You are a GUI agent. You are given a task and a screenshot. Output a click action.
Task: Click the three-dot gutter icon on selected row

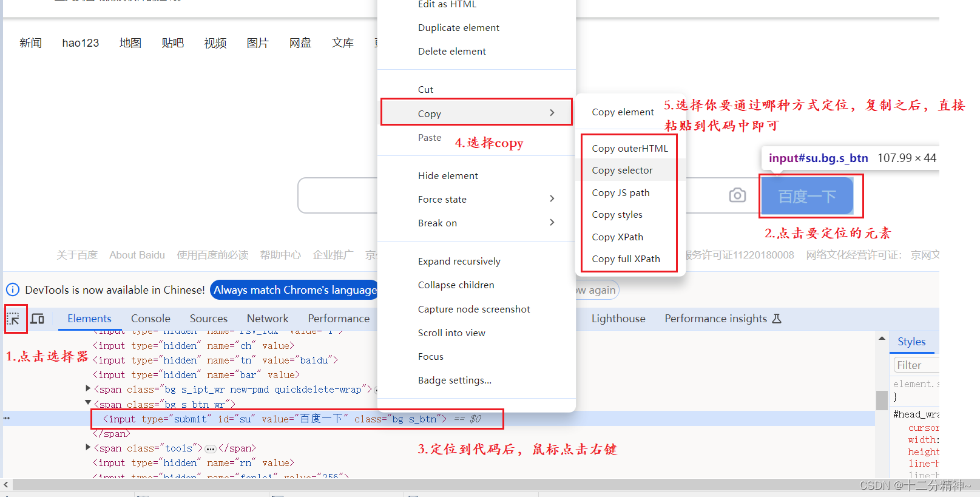pyautogui.click(x=7, y=418)
